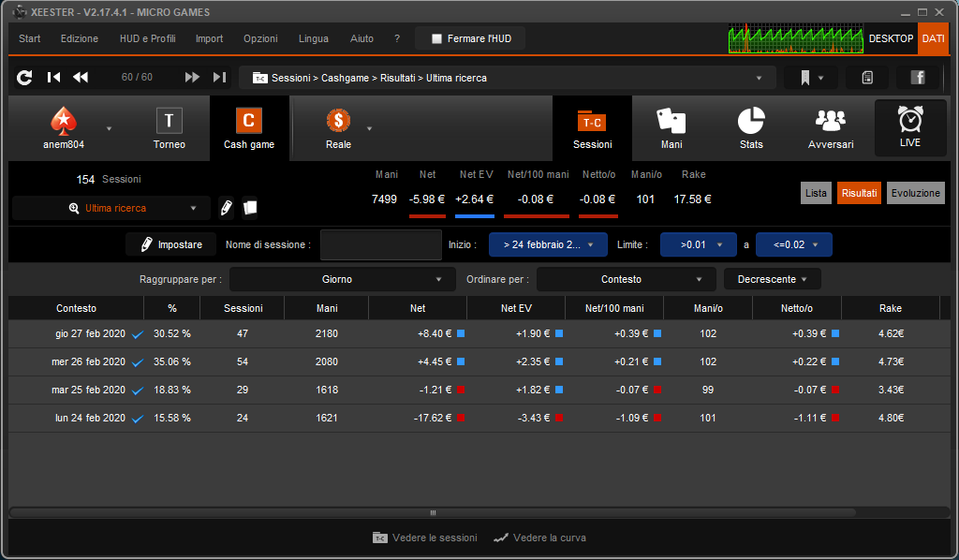Click the green activity graph

pos(795,38)
